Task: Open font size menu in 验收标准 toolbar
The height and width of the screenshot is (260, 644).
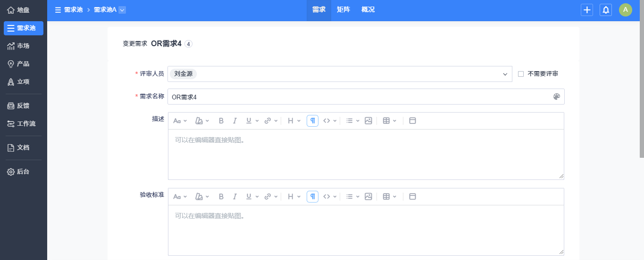Action: 180,197
